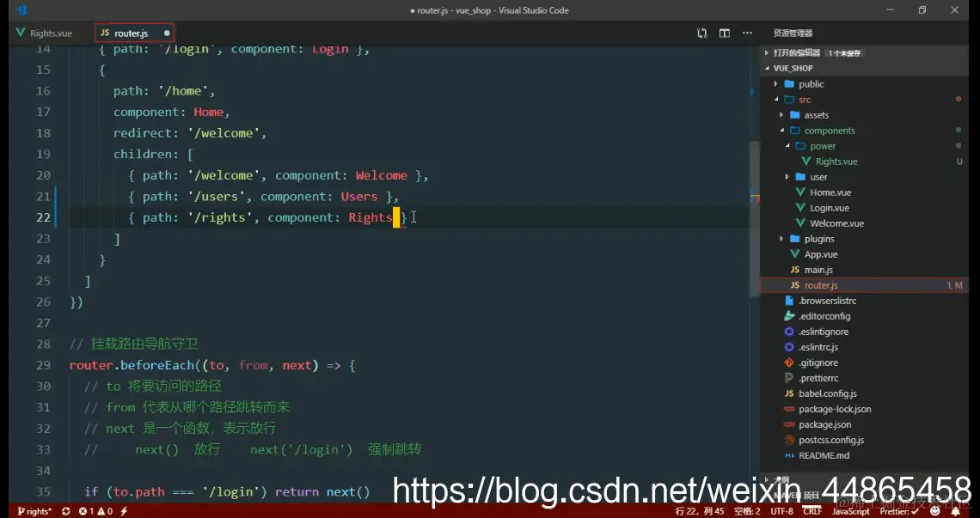980x518 pixels.
Task: Change file encoding UTF-8
Action: [x=781, y=511]
